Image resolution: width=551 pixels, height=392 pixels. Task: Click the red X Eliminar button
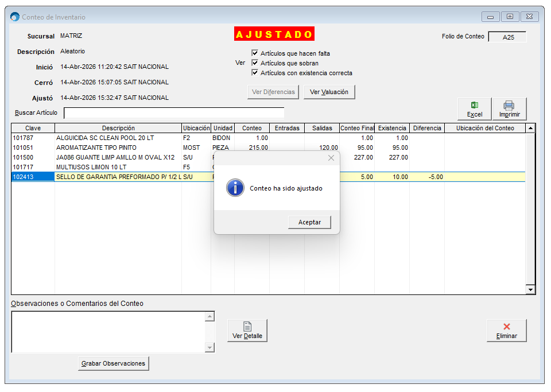coord(506,330)
